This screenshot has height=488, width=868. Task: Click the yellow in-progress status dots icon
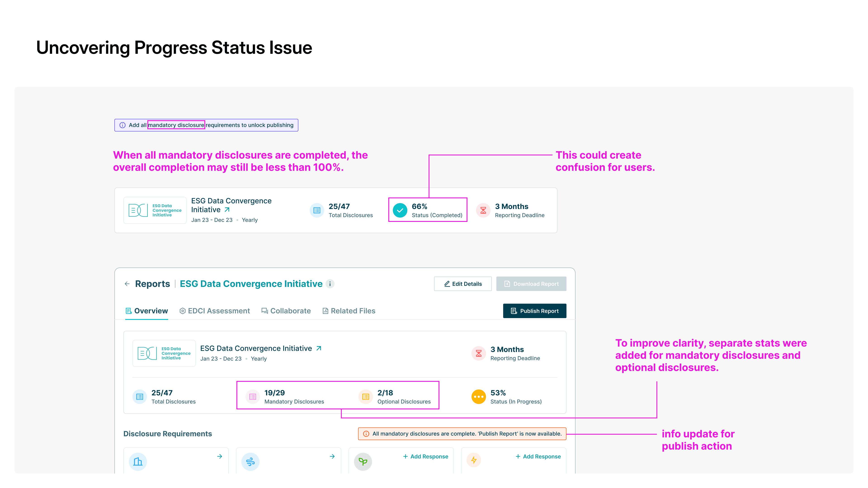[479, 397]
